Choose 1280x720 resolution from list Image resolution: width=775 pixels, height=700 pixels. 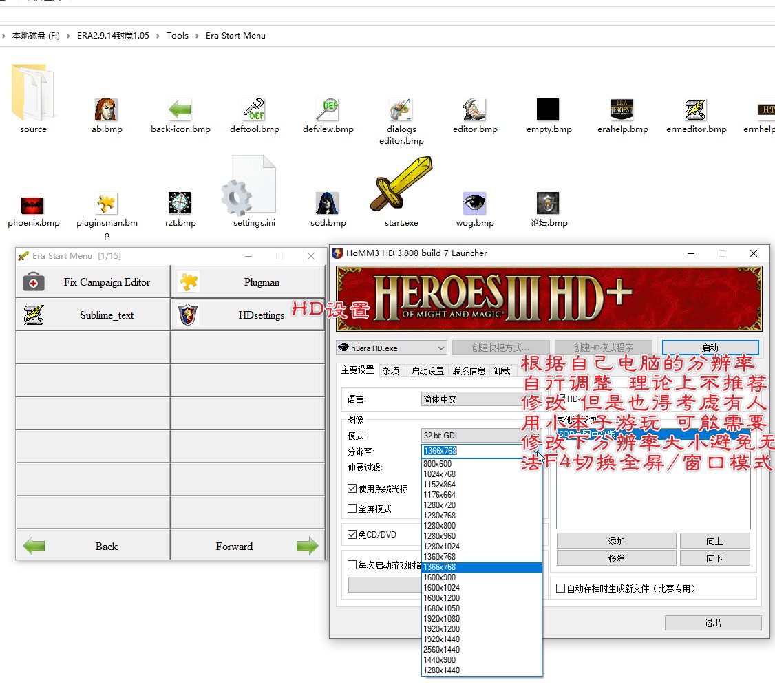coord(482,505)
